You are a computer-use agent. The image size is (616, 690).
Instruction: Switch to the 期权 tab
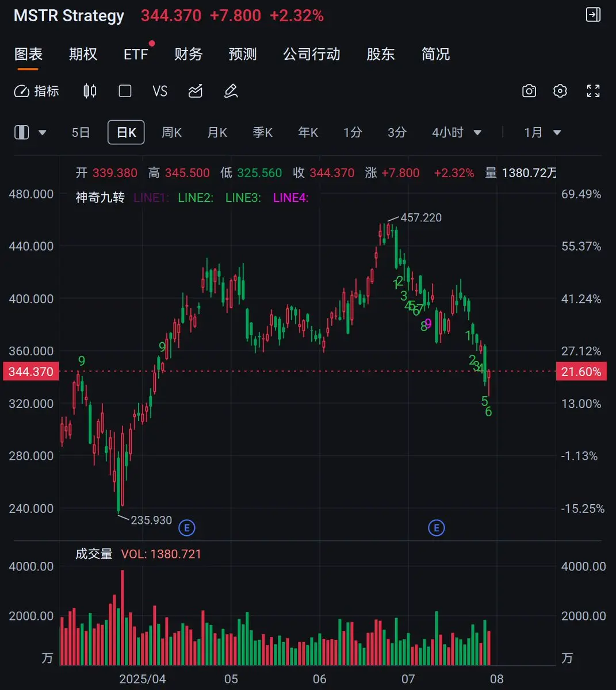click(x=83, y=54)
